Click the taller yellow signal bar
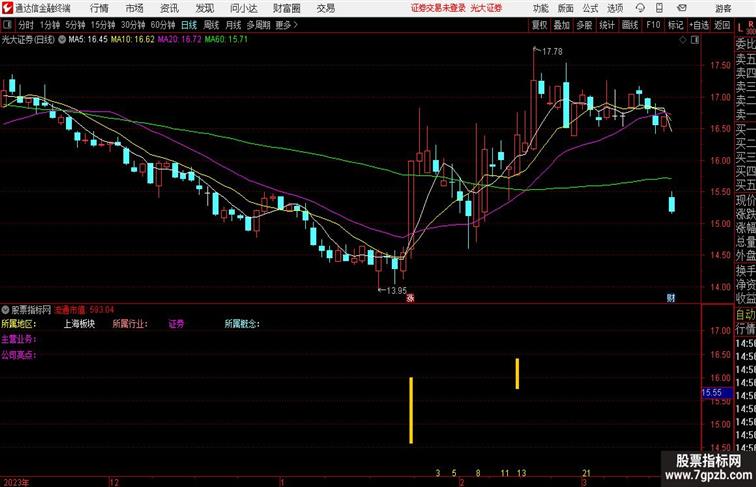756x487 pixels. [x=411, y=410]
